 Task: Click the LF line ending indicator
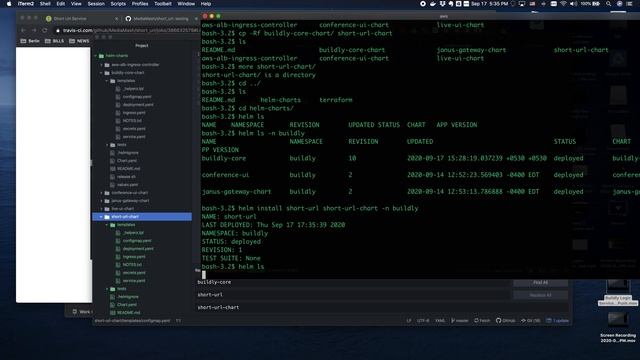click(x=409, y=321)
